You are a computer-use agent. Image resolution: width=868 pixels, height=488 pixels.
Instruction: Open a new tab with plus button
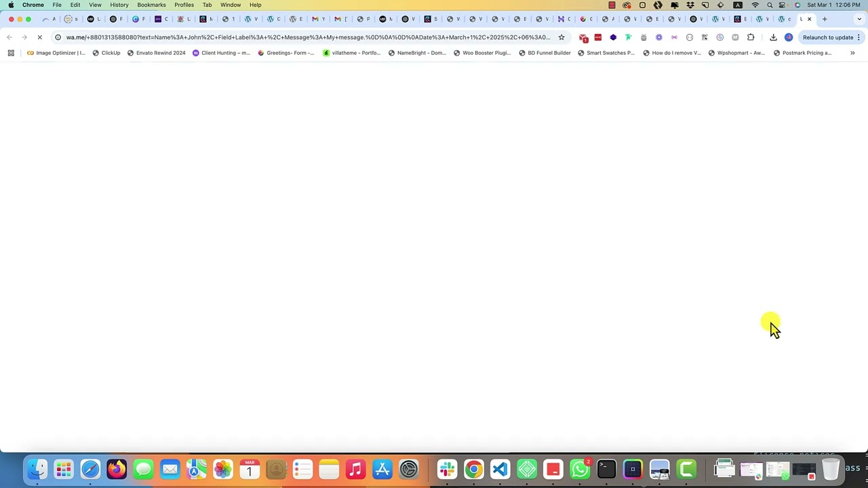[825, 19]
